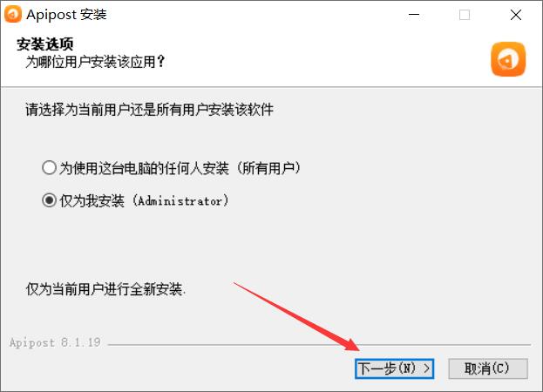The height and width of the screenshot is (392, 543).
Task: Click the description 仅为当前用户进行全新安装
Action: [x=106, y=289]
